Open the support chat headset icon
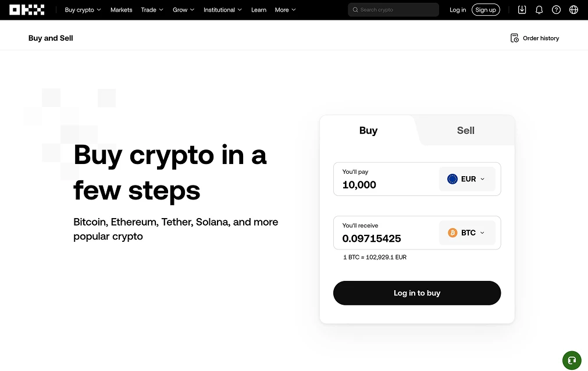Viewport: 588px width, 371px height. pyautogui.click(x=572, y=360)
